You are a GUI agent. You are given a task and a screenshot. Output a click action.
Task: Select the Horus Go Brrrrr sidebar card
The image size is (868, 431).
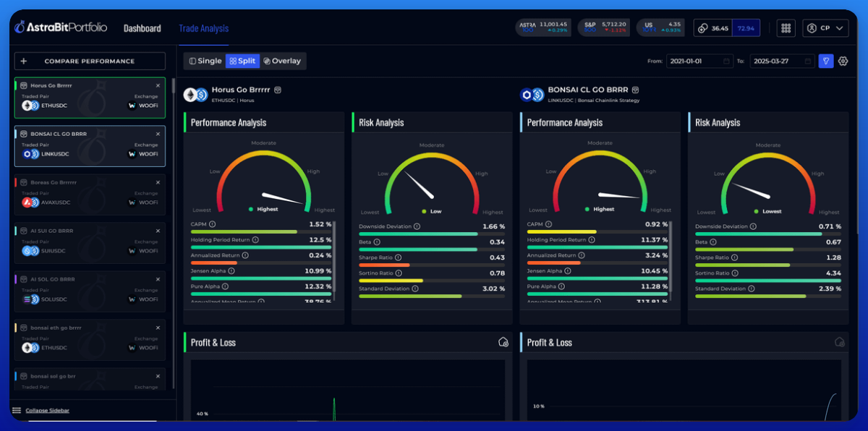[90, 98]
